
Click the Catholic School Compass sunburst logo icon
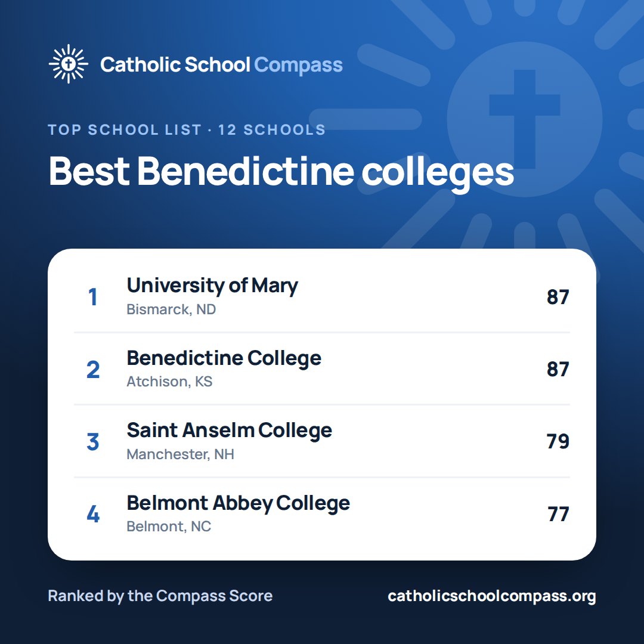68,64
